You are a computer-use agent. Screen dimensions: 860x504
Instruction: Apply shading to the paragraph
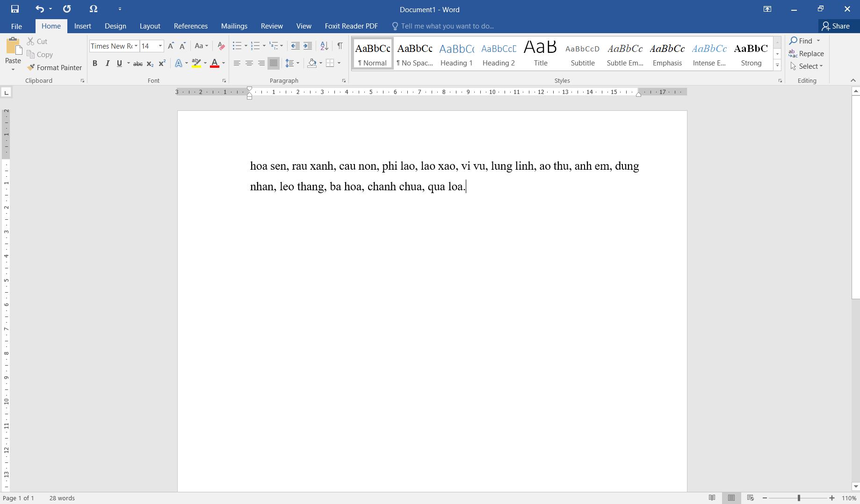pyautogui.click(x=312, y=63)
